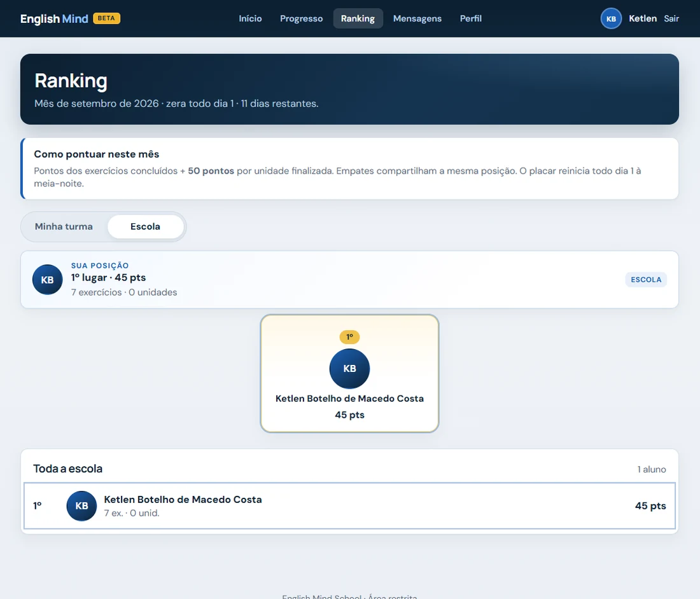Switch to the Minha turma tab
This screenshot has width=700, height=599.
click(64, 226)
